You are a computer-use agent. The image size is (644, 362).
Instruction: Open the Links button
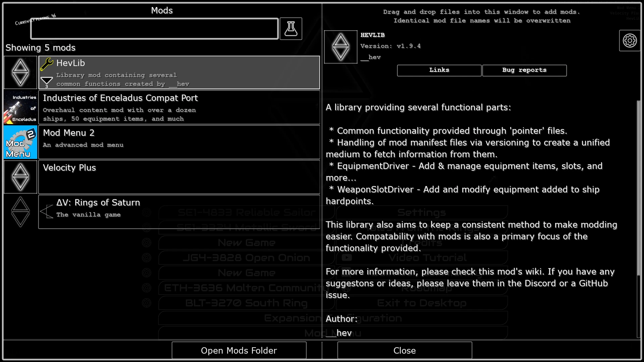tap(439, 70)
